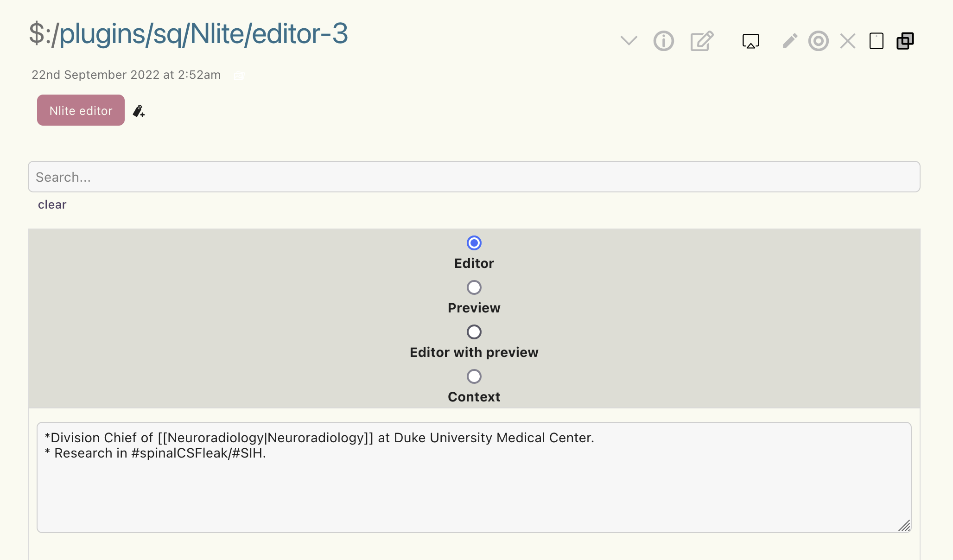The width and height of the screenshot is (953, 560).
Task: Open the tiddler info panel
Action: [663, 41]
